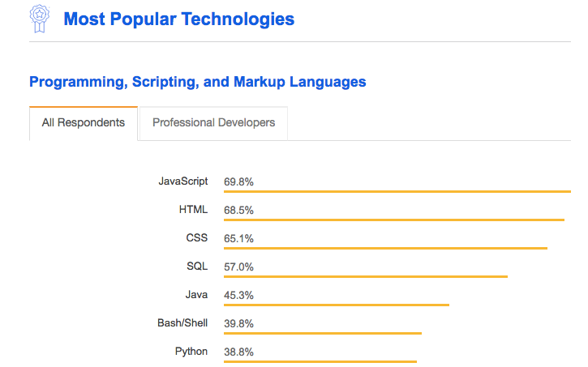Click the 69.8% percentage value
The height and width of the screenshot is (367, 588).
click(239, 181)
